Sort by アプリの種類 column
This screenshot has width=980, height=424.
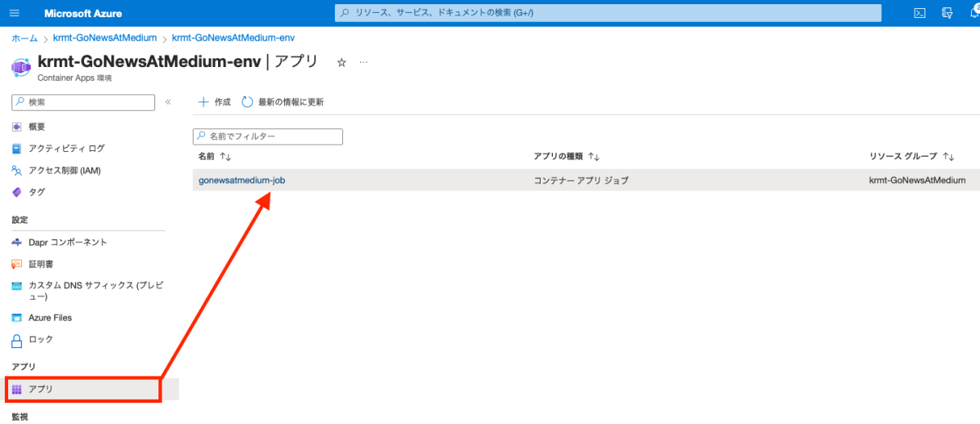pyautogui.click(x=567, y=155)
